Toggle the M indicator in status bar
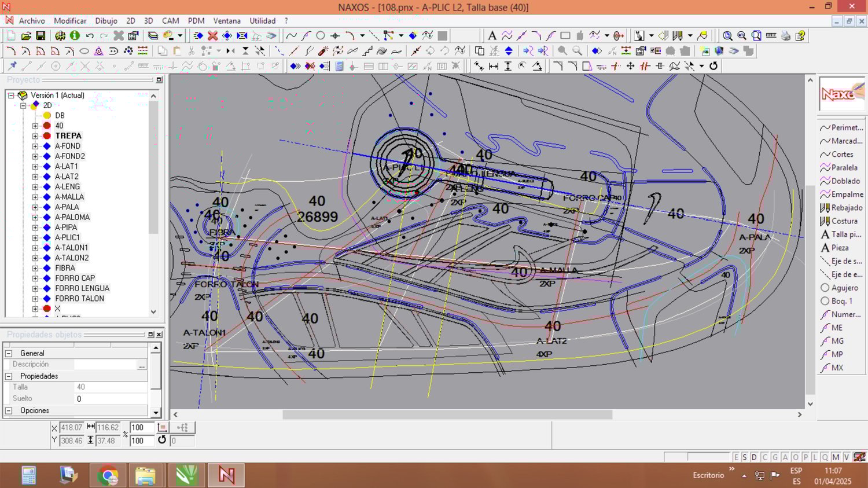This screenshot has height=488, width=868. point(836,457)
